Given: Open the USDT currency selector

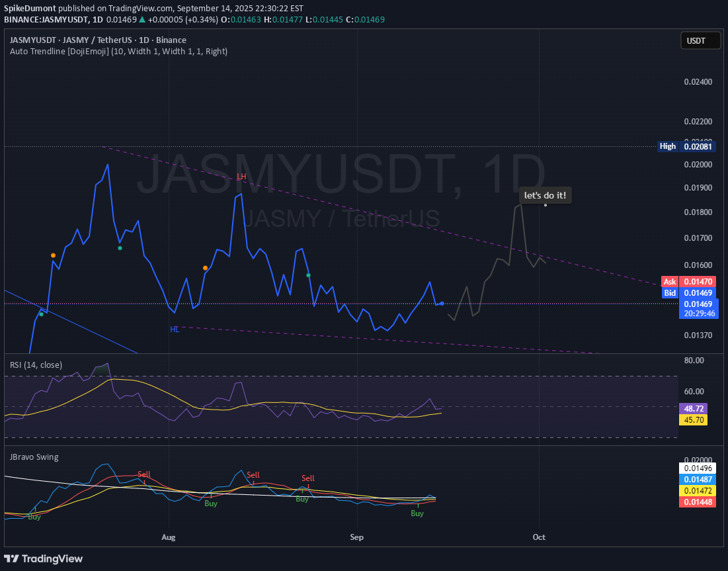Looking at the screenshot, I should (x=700, y=41).
